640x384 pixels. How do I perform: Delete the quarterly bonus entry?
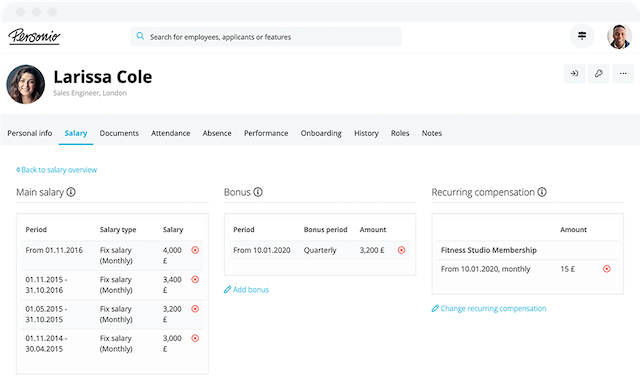(x=402, y=250)
